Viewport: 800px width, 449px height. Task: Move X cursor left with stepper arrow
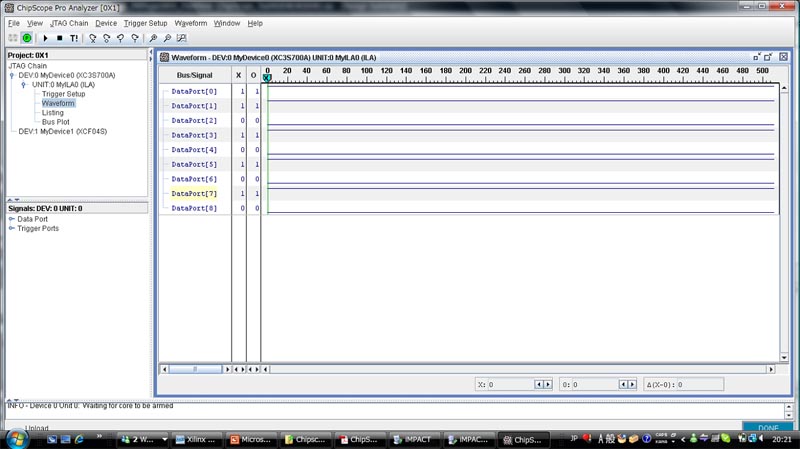click(539, 385)
